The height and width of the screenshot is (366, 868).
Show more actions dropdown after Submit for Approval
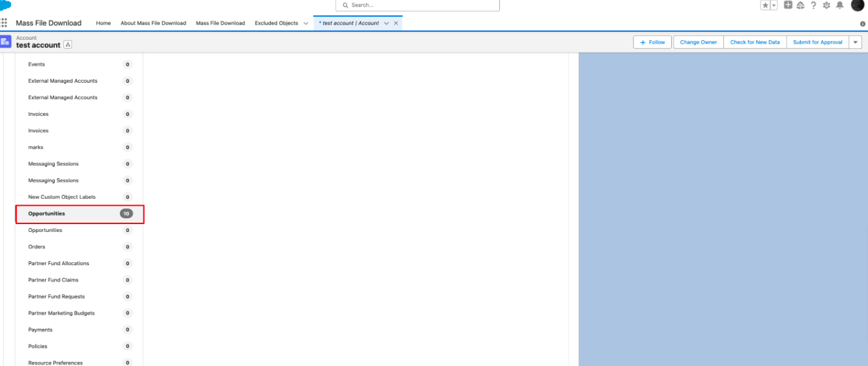(855, 42)
